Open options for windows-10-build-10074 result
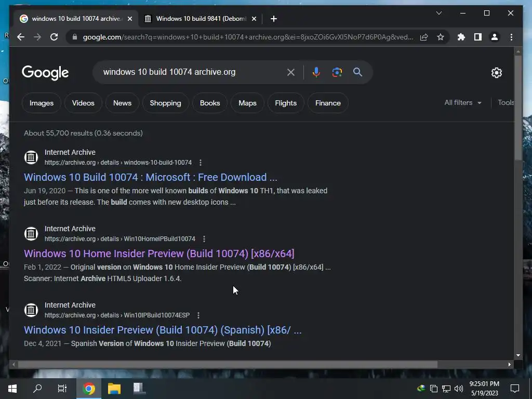Viewport: 532px width, 399px height. click(x=201, y=163)
